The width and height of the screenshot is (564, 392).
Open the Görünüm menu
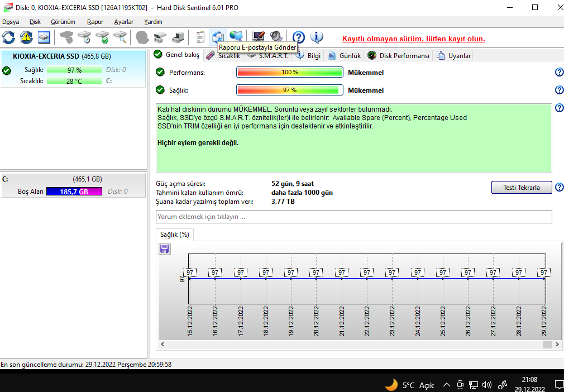point(63,22)
